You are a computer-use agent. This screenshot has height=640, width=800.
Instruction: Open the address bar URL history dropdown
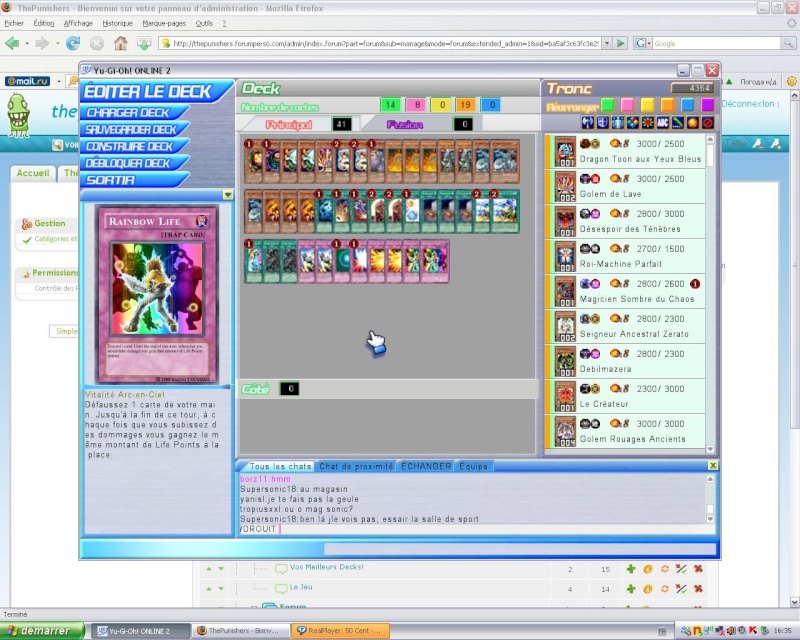point(607,43)
